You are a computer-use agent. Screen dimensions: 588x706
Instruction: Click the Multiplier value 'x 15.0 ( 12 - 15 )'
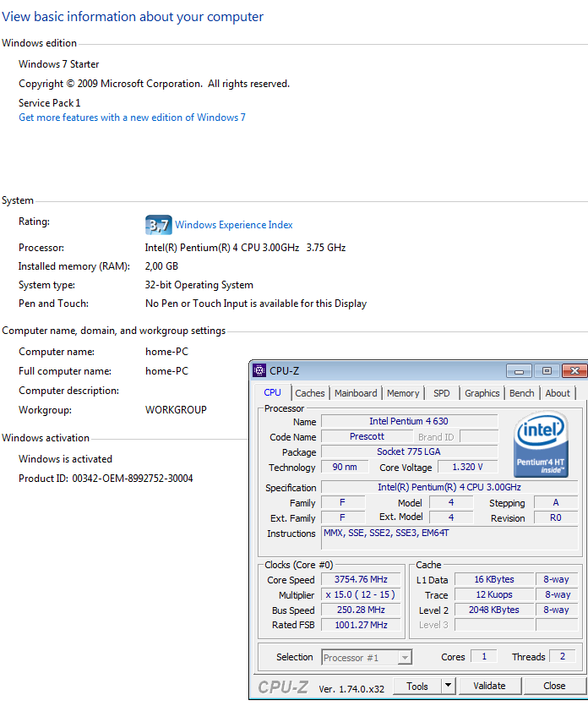coord(361,594)
